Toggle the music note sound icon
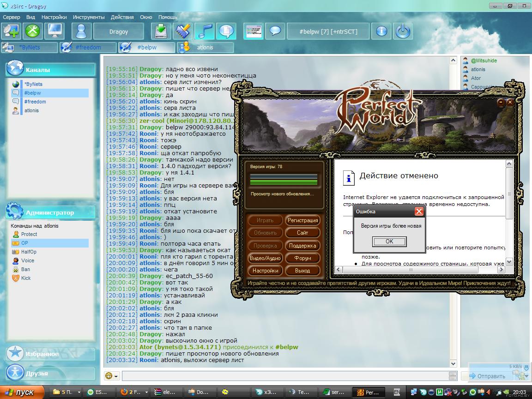The image size is (532, 399). tap(205, 31)
